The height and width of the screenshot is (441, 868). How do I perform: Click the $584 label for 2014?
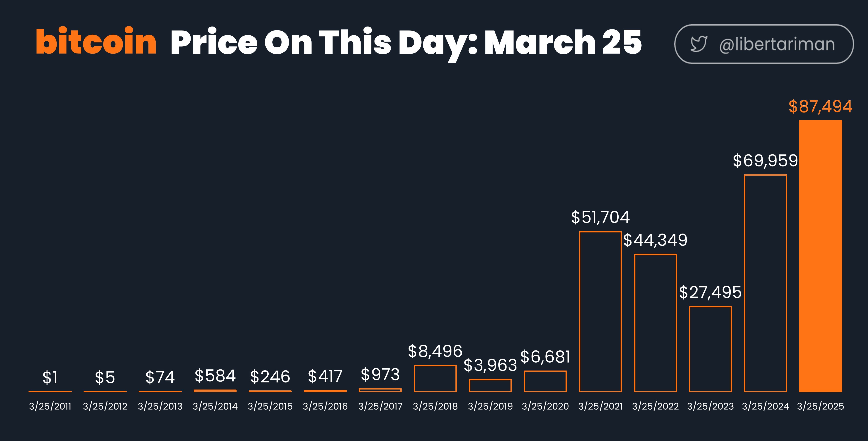(x=215, y=376)
